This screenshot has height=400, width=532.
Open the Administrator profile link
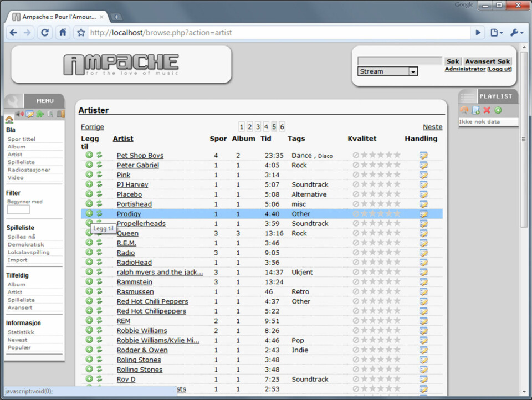(465, 69)
